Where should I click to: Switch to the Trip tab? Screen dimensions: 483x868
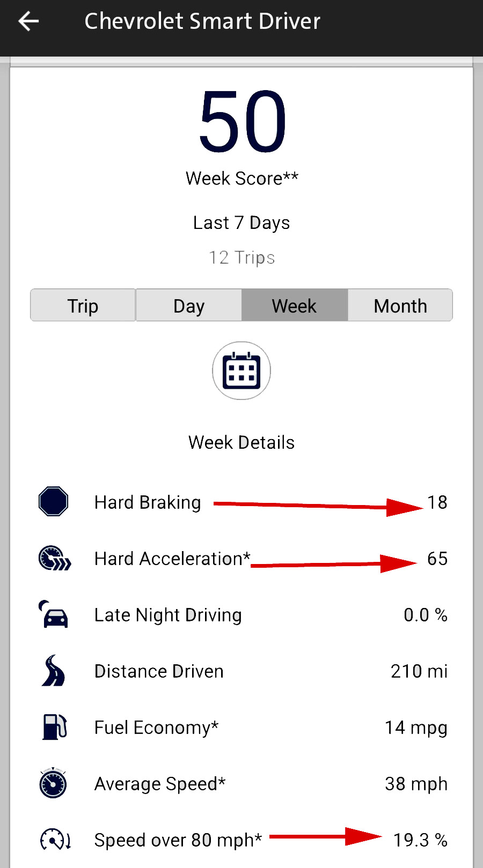point(83,306)
